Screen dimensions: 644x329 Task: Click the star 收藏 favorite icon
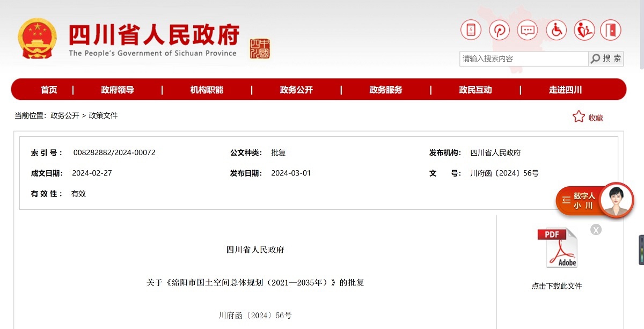tap(579, 117)
